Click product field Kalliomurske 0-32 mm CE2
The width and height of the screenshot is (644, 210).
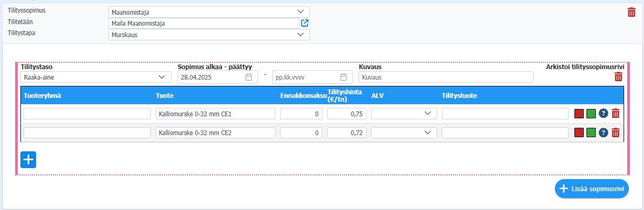point(215,132)
